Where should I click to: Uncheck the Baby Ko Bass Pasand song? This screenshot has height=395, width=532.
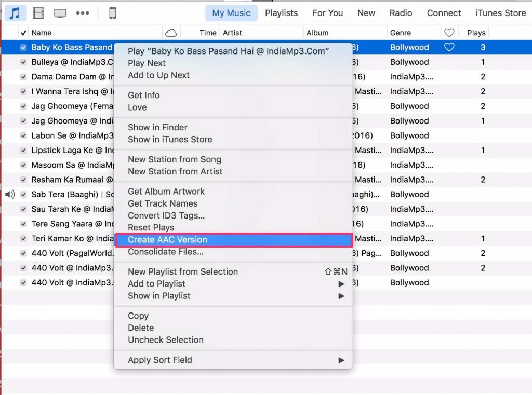coord(23,47)
